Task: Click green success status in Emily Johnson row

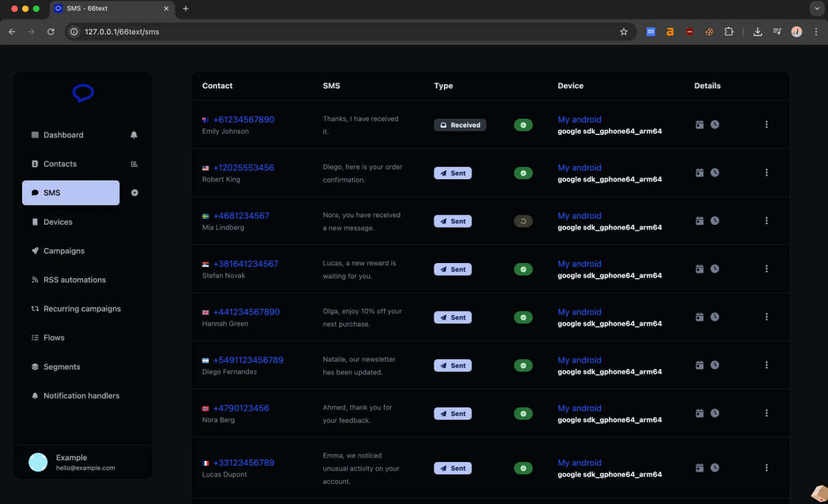Action: click(523, 125)
